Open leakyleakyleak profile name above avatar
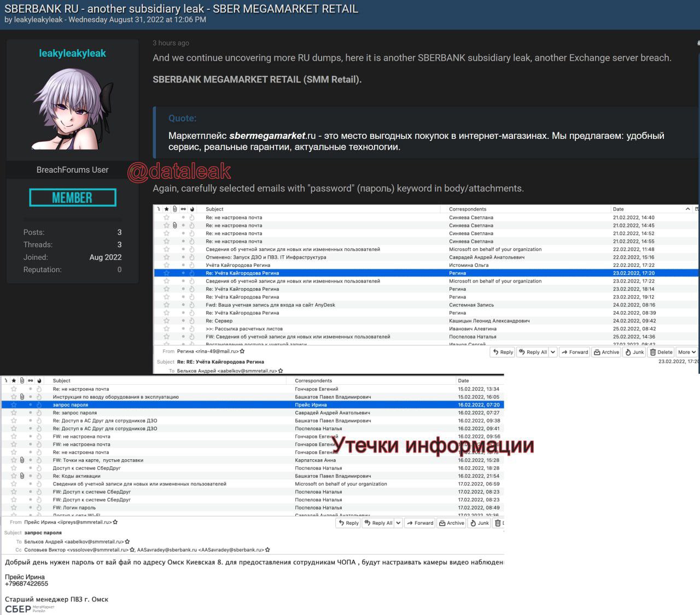 [72, 53]
